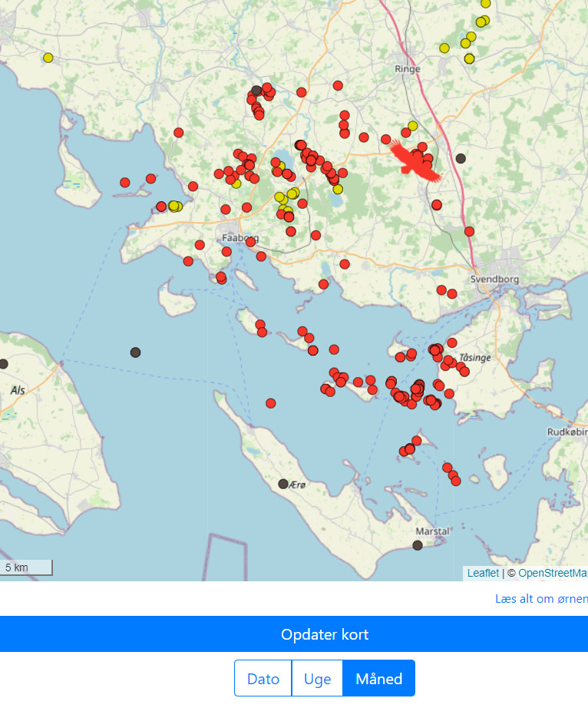The height and width of the screenshot is (708, 588).
Task: Click the lone yellow marker in the upper-left map area
Action: tap(48, 58)
